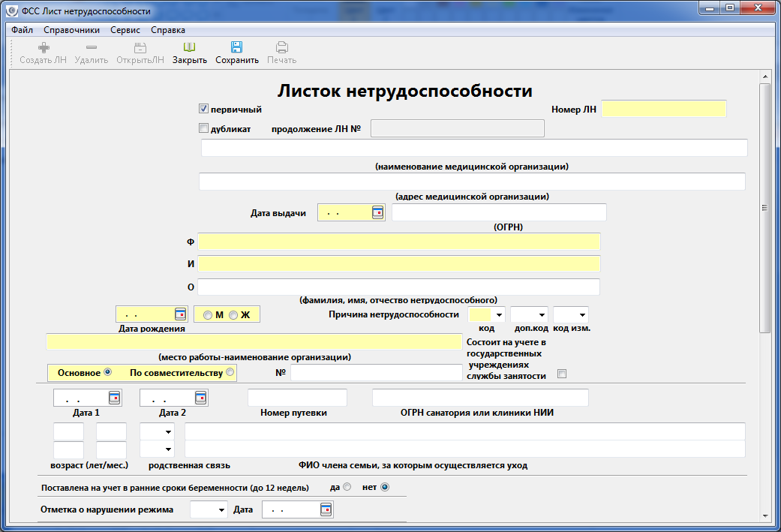The height and width of the screenshot is (532, 781).
Task: Click место работы organization field
Action: click(x=254, y=341)
